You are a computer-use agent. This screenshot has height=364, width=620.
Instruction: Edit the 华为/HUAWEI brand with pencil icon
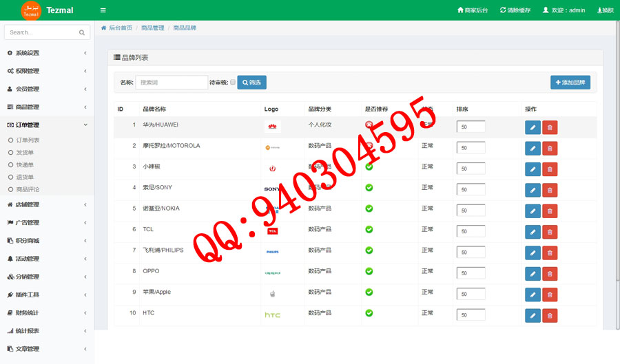[x=533, y=127]
